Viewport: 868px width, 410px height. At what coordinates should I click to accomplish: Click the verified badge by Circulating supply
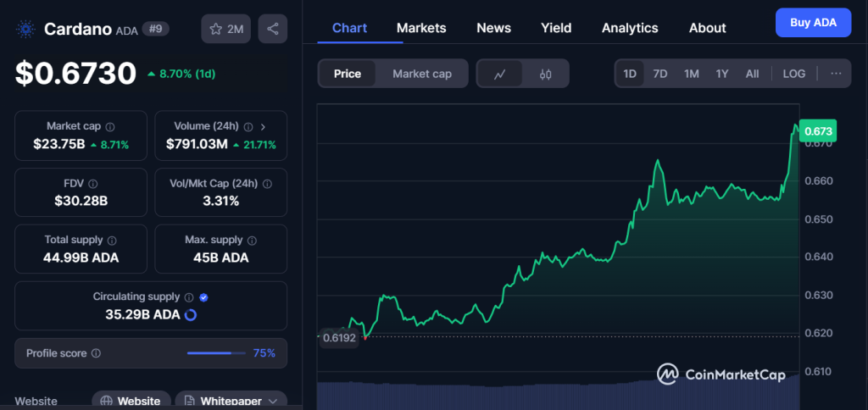[x=203, y=297]
